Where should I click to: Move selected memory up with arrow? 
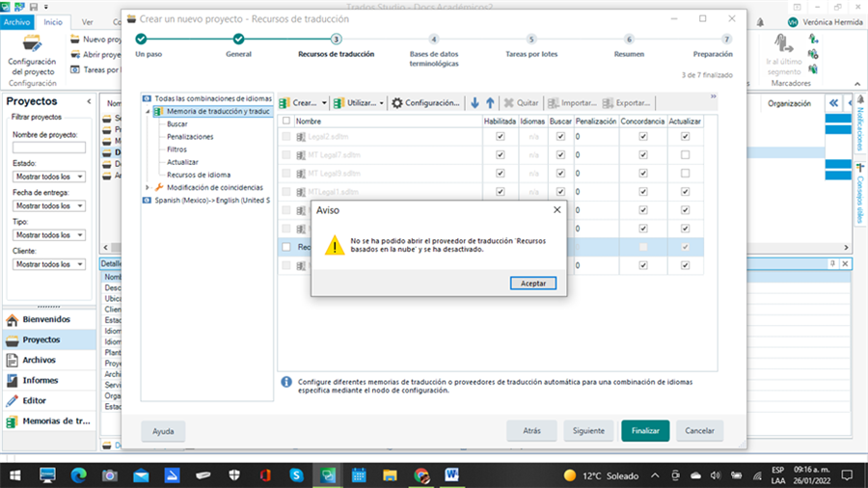pyautogui.click(x=490, y=103)
